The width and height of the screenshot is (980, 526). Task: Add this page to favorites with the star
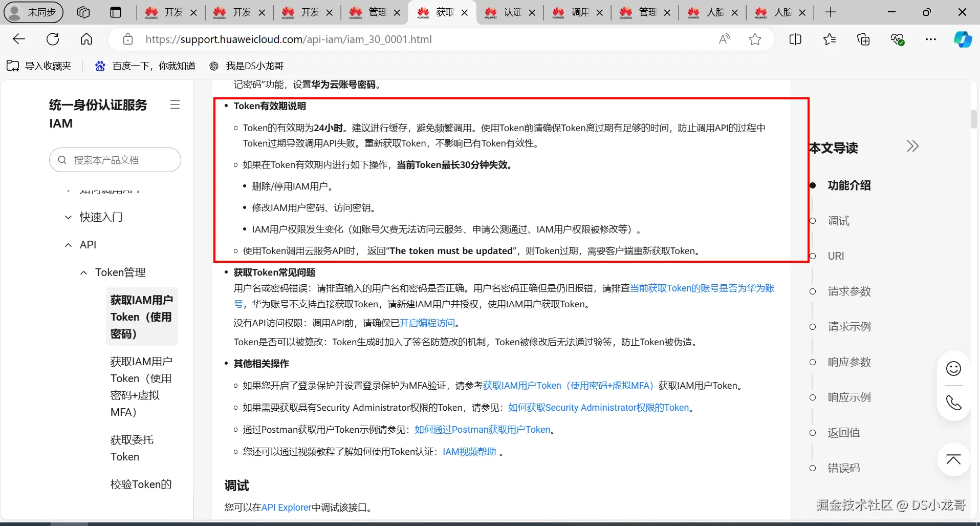(x=755, y=39)
